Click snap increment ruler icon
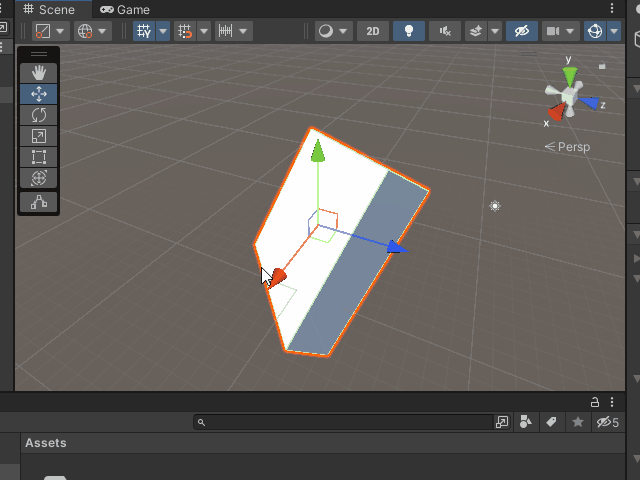Screen dimensions: 640x480 click(226, 31)
